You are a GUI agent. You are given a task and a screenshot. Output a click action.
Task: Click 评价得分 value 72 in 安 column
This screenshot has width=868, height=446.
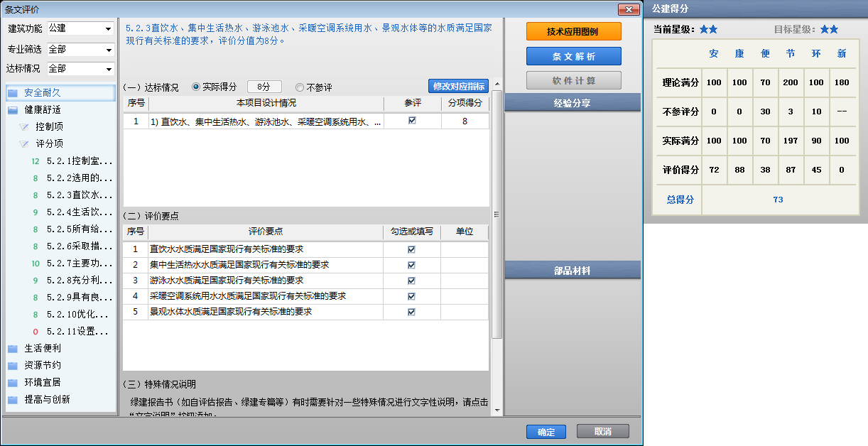[x=714, y=170]
